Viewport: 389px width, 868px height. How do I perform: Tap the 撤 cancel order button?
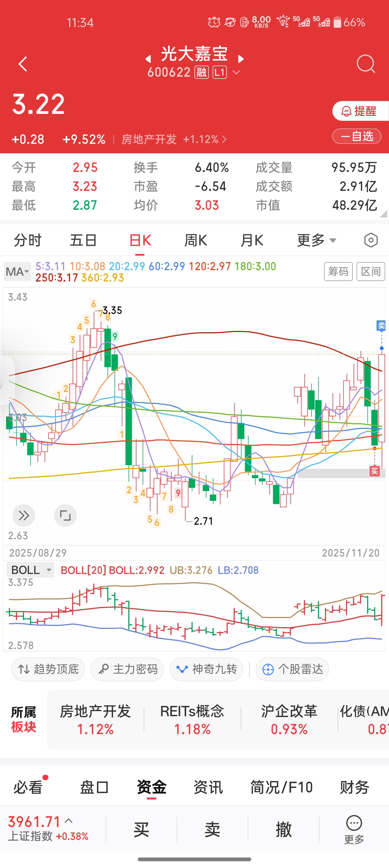[x=284, y=829]
